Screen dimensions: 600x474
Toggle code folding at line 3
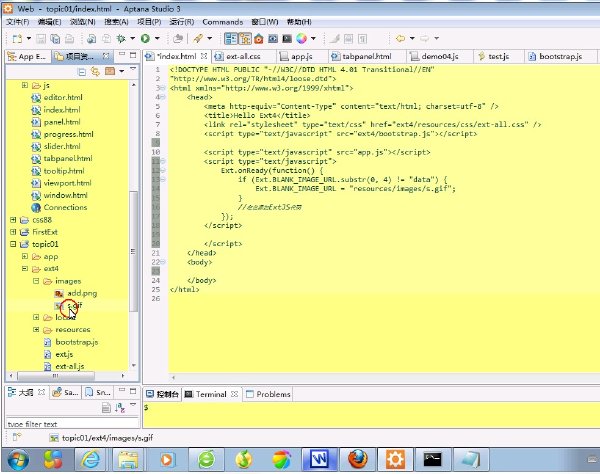point(163,88)
